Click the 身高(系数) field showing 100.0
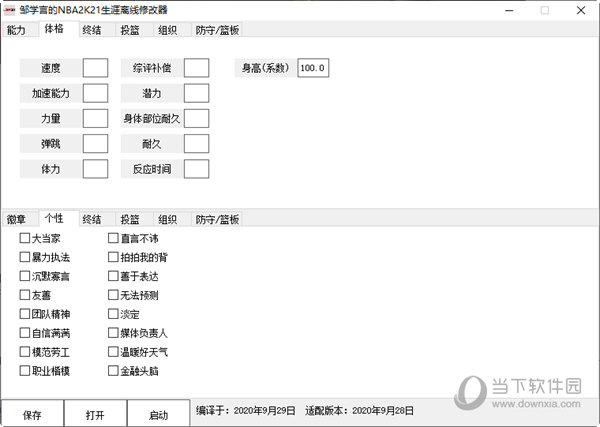The height and width of the screenshot is (427, 600). [313, 68]
